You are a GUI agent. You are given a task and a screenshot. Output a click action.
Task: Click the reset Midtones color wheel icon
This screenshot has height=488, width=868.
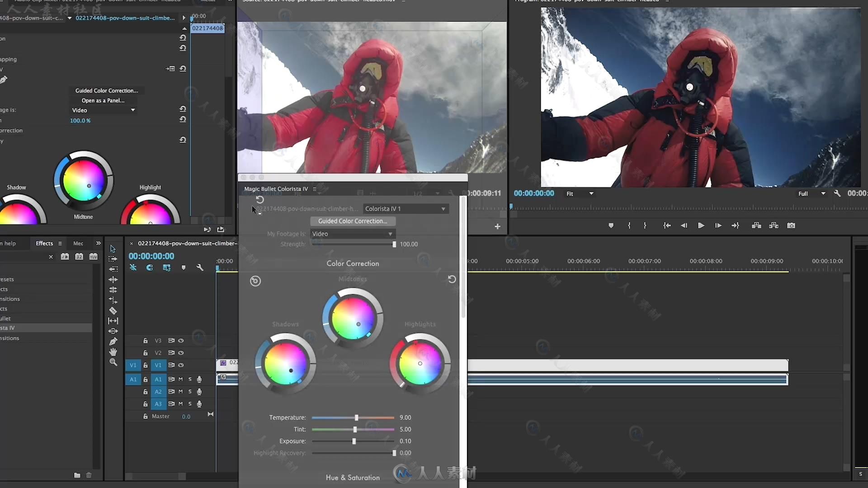(451, 279)
